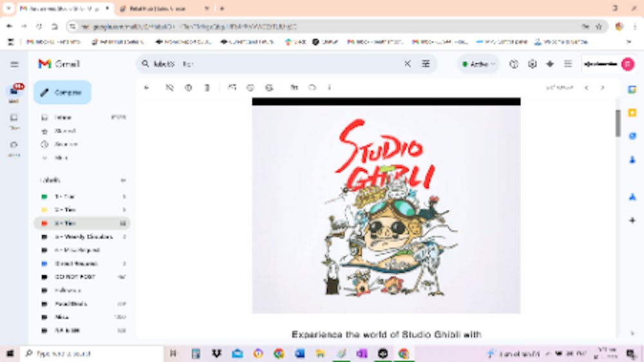Click the Compose button
Viewport: 644px width, 362px height.
point(62,93)
